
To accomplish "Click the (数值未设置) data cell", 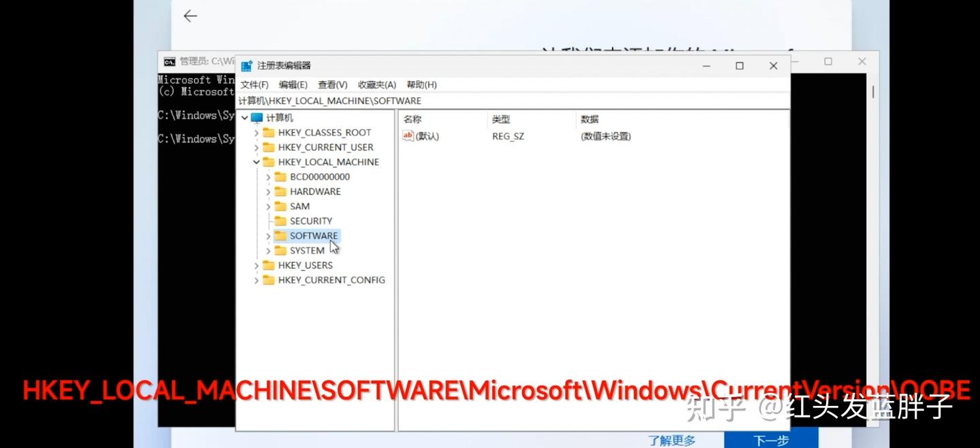I will (x=606, y=136).
